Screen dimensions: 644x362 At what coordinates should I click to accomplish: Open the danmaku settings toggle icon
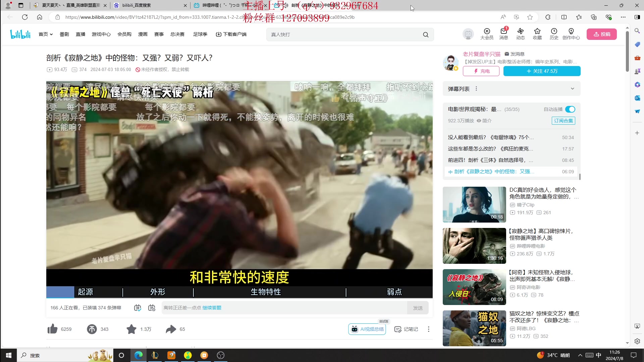pos(152,308)
